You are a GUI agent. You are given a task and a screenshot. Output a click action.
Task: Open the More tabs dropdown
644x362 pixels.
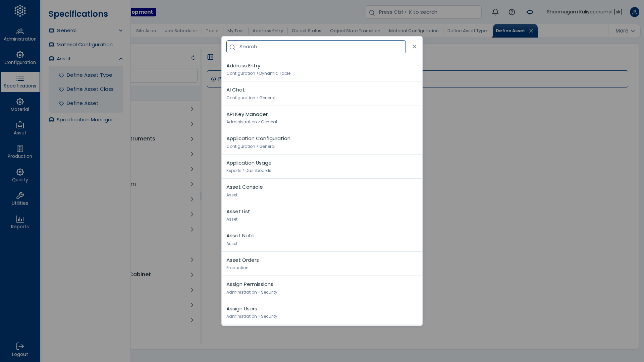625,31
